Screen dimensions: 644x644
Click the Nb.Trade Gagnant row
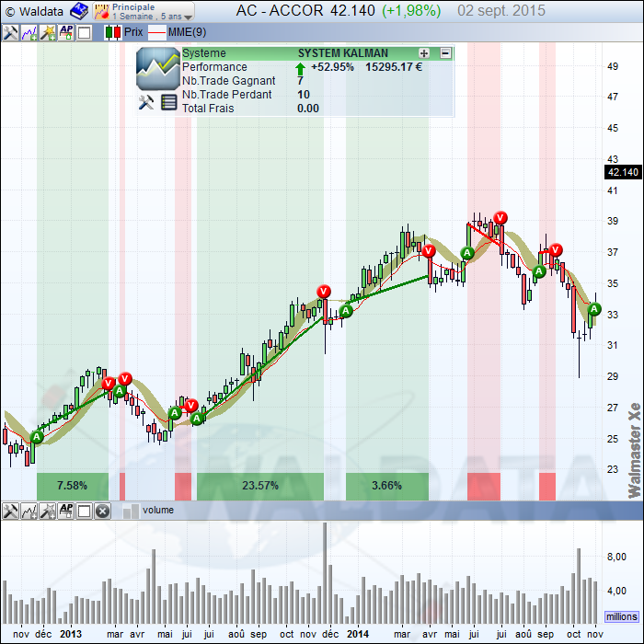coord(317,81)
